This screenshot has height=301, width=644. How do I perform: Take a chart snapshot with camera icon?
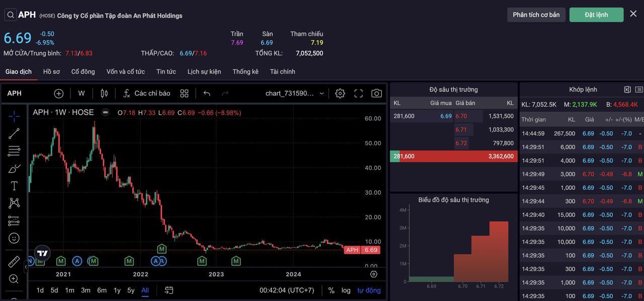pos(376,93)
